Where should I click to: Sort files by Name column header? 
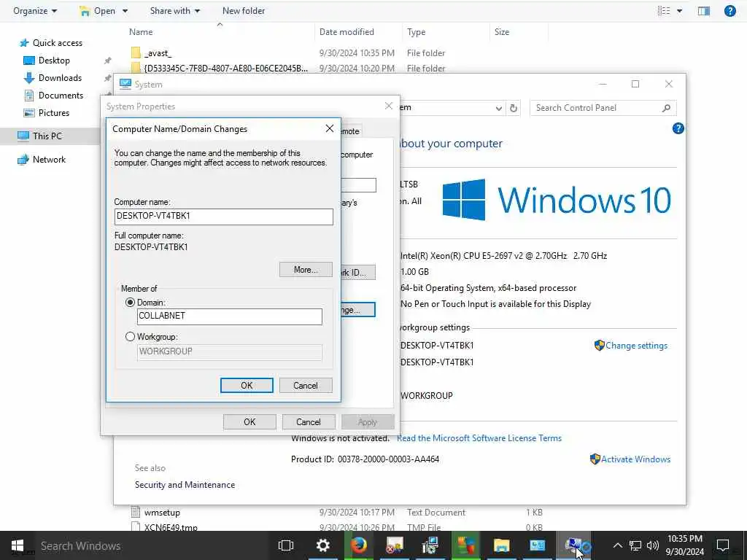pyautogui.click(x=141, y=32)
